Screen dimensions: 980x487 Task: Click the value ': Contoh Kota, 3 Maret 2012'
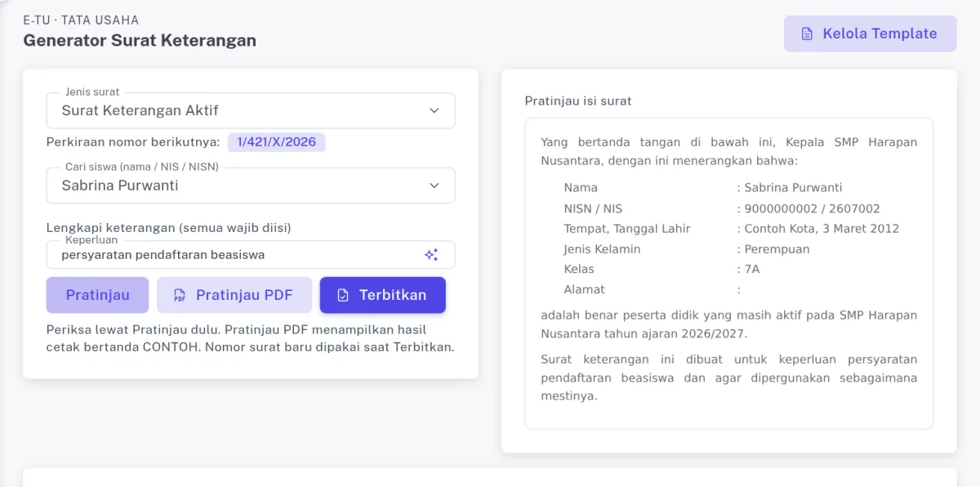(x=818, y=229)
